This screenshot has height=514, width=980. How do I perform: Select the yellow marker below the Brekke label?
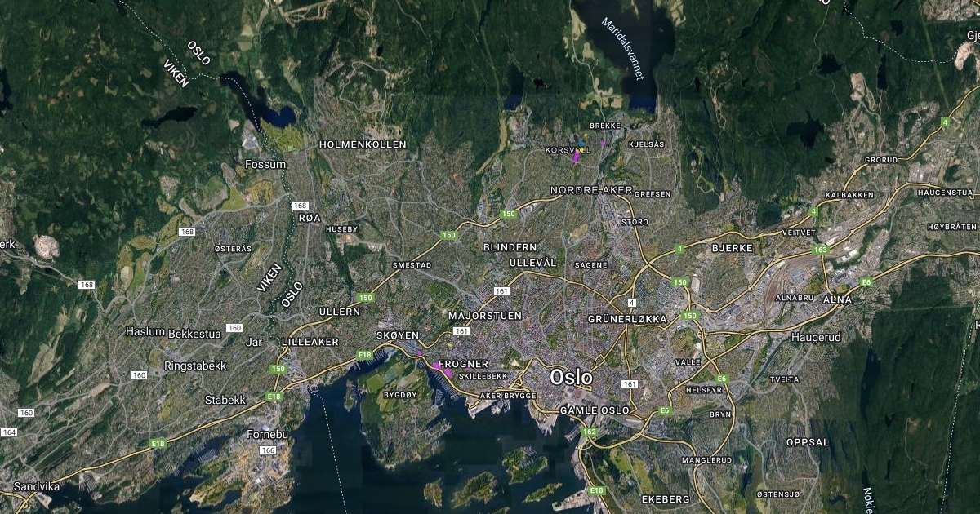tap(586, 135)
